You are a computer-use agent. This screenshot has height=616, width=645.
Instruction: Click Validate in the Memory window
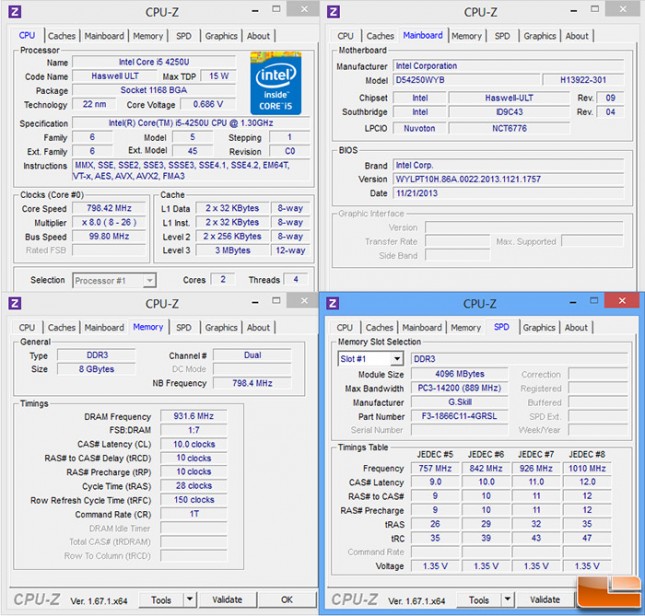click(x=227, y=600)
